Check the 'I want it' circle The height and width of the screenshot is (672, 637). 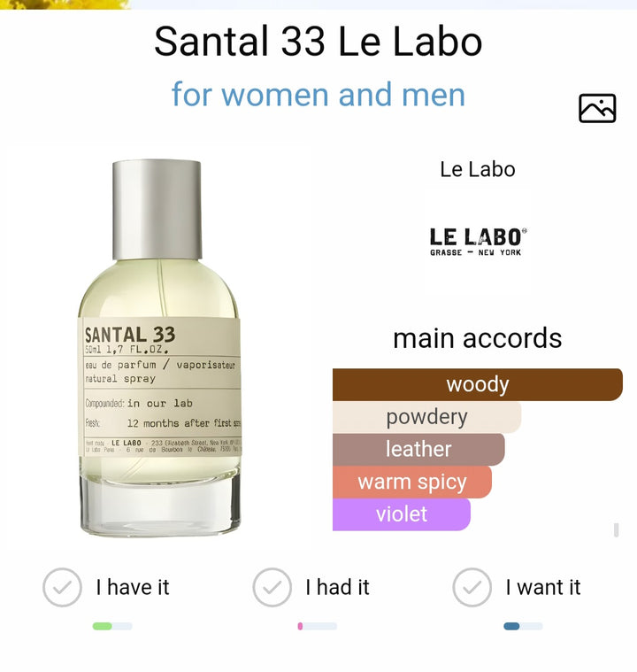tap(472, 587)
